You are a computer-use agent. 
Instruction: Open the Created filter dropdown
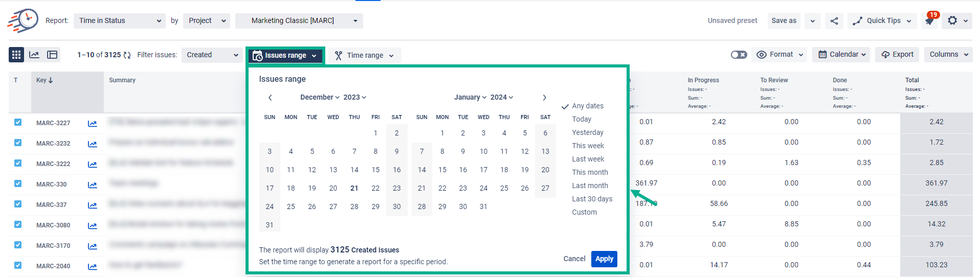click(212, 55)
